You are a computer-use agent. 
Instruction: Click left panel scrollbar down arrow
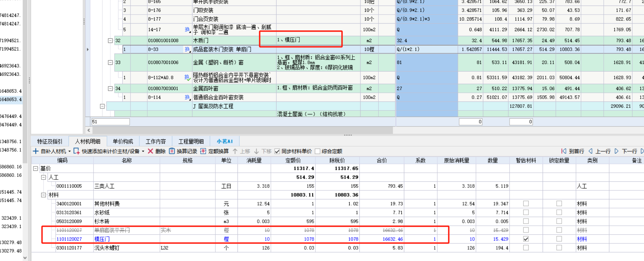coord(25,258)
